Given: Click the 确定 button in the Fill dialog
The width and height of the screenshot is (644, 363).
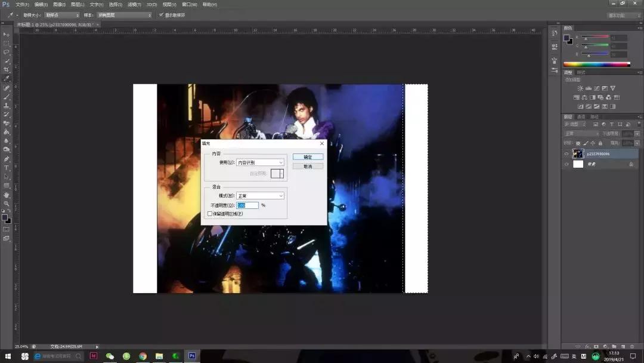Looking at the screenshot, I should [308, 157].
